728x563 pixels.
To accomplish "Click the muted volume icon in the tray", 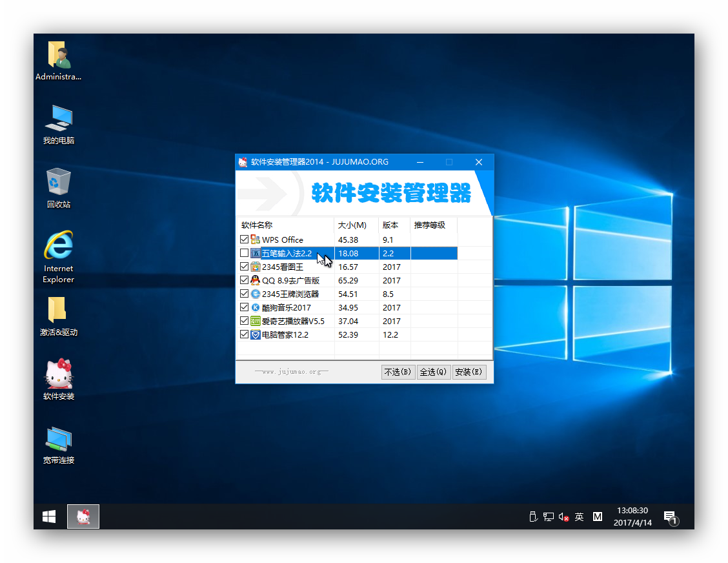I will (563, 517).
